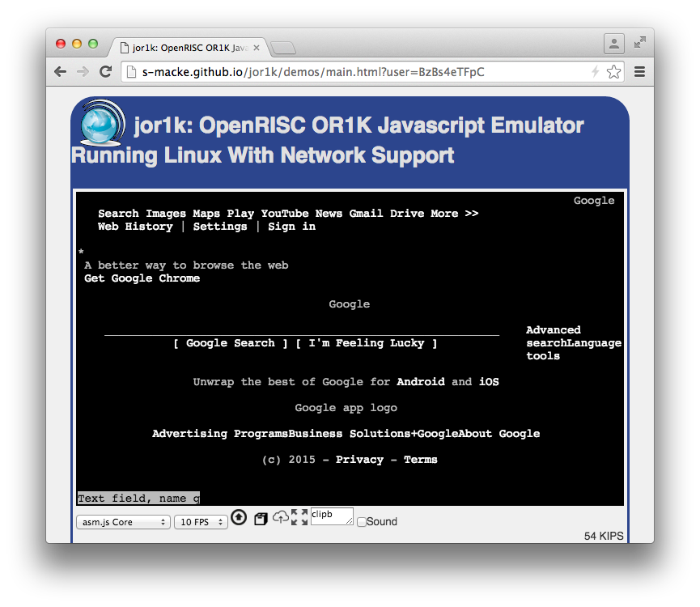Click the macOS green zoom button
The width and height of the screenshot is (700, 607).
point(93,44)
